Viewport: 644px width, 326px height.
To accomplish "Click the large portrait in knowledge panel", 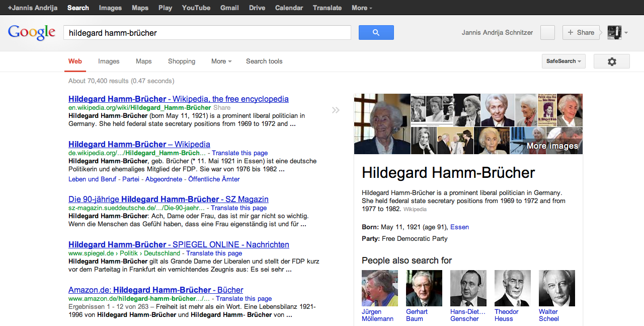I will pyautogui.click(x=382, y=123).
